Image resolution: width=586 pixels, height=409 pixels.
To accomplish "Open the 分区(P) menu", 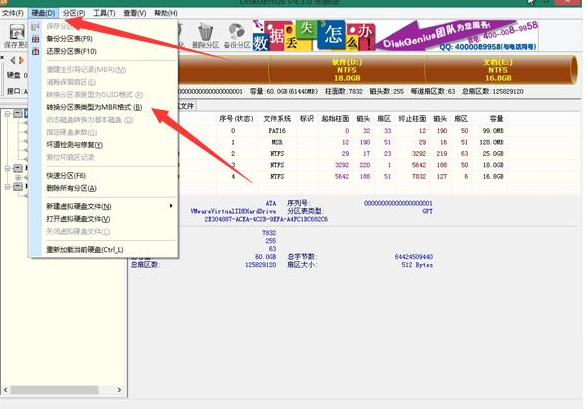I will (74, 13).
